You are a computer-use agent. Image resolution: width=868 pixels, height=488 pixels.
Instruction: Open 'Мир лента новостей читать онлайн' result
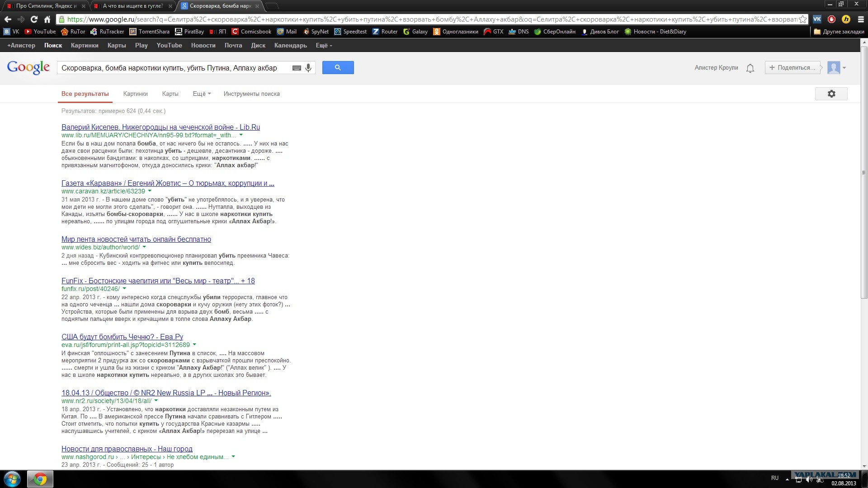coord(136,239)
